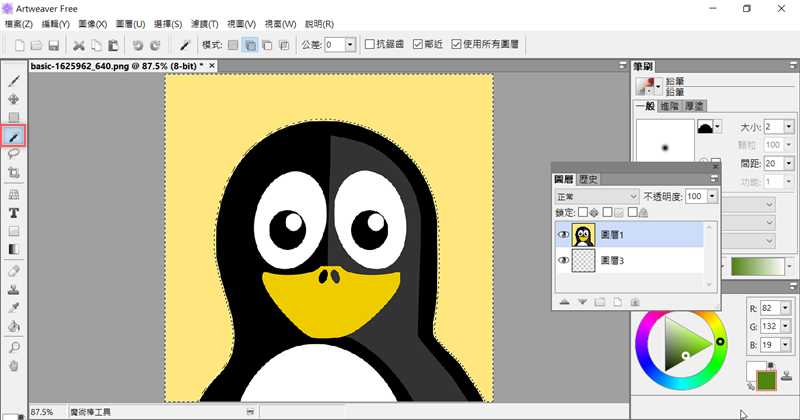
Task: Select the Move tool
Action: pos(14,99)
